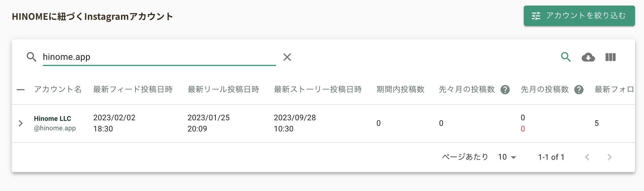Expand the Hinome LLC row
The image size is (644, 191).
[x=20, y=123]
